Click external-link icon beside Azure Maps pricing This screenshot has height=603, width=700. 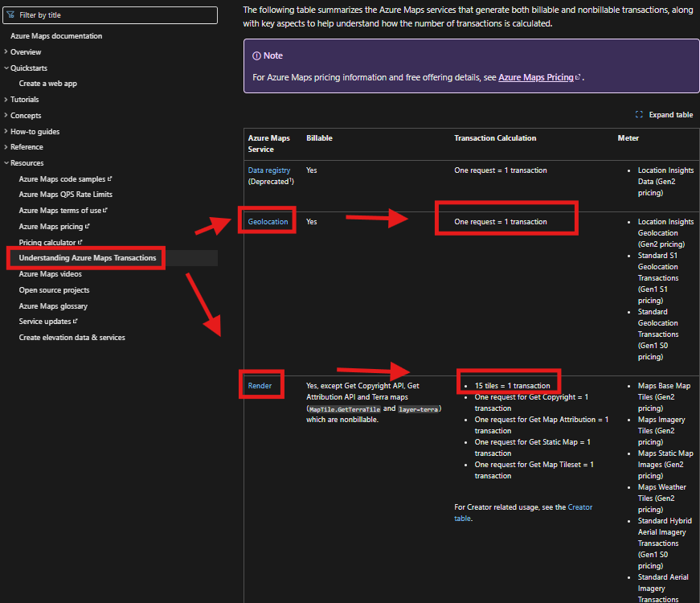87,226
